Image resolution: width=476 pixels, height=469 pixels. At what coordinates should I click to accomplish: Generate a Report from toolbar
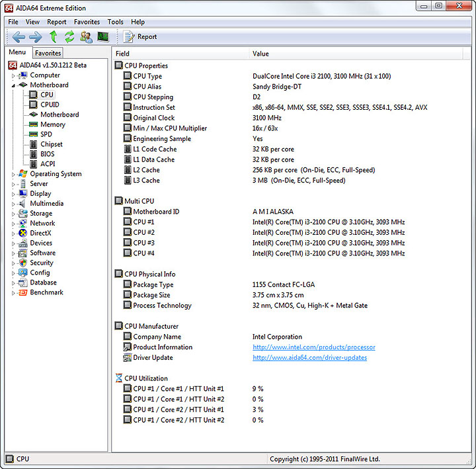[x=140, y=37]
